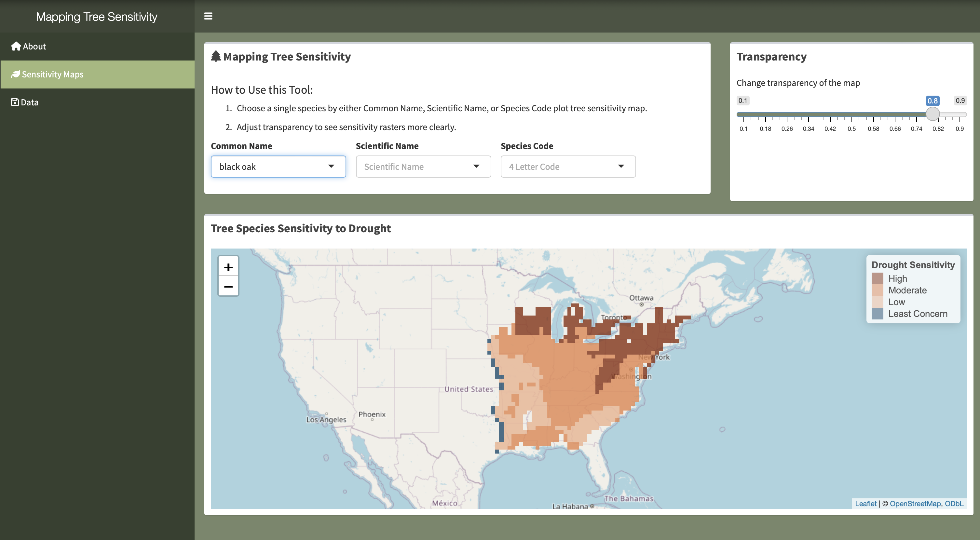Click the United States label on the map
The width and height of the screenshot is (980, 540).
[x=469, y=389]
